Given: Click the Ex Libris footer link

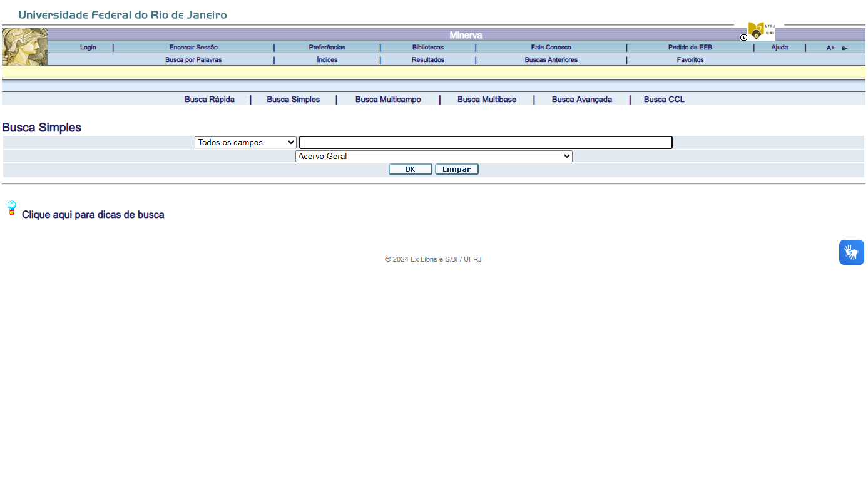Looking at the screenshot, I should (x=424, y=260).
